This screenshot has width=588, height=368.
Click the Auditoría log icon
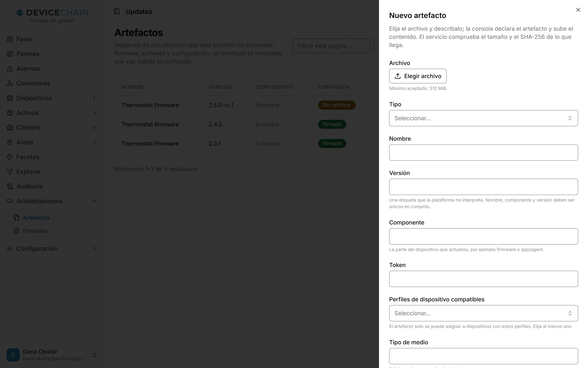(10, 186)
